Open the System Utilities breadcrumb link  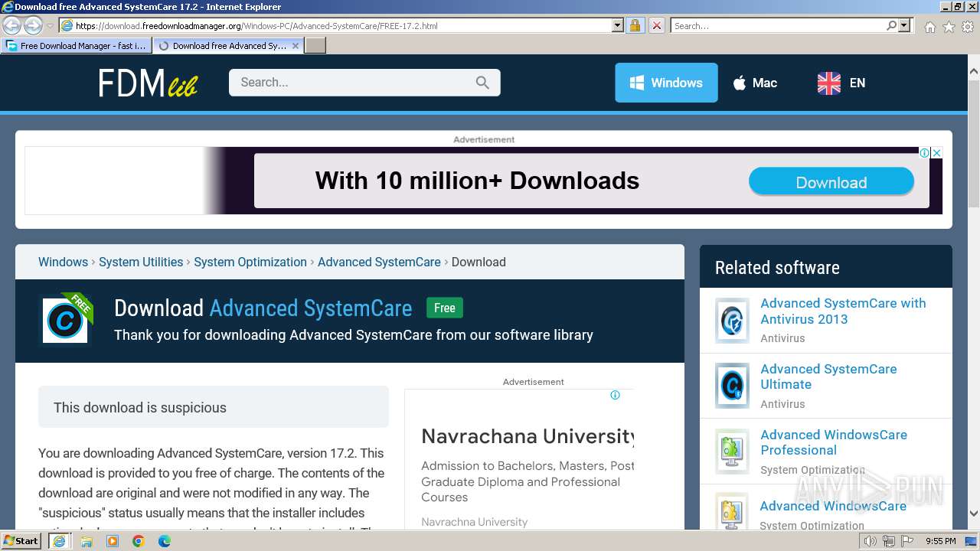pyautogui.click(x=141, y=262)
